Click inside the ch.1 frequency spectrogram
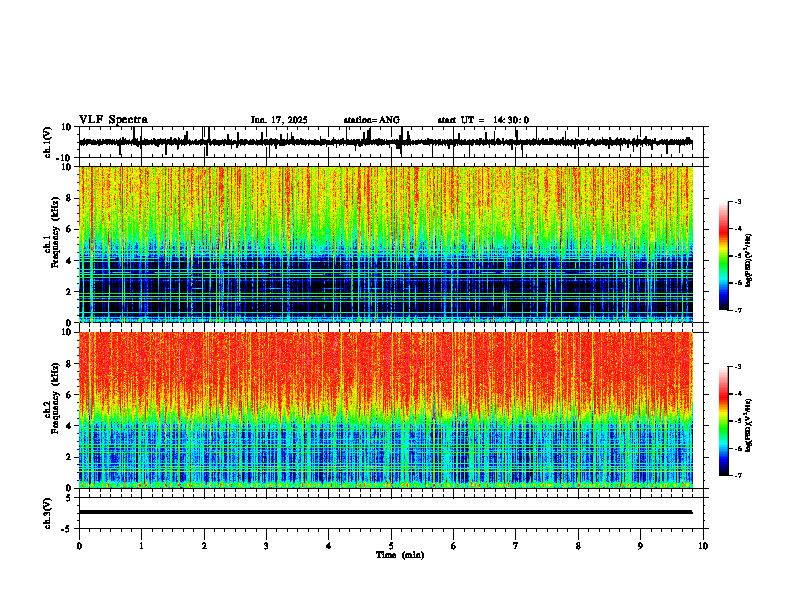792x612 pixels. pos(385,244)
